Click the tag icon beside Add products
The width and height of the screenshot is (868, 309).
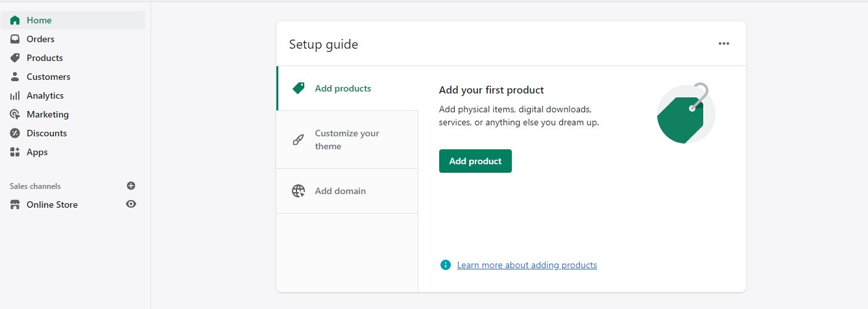(298, 88)
